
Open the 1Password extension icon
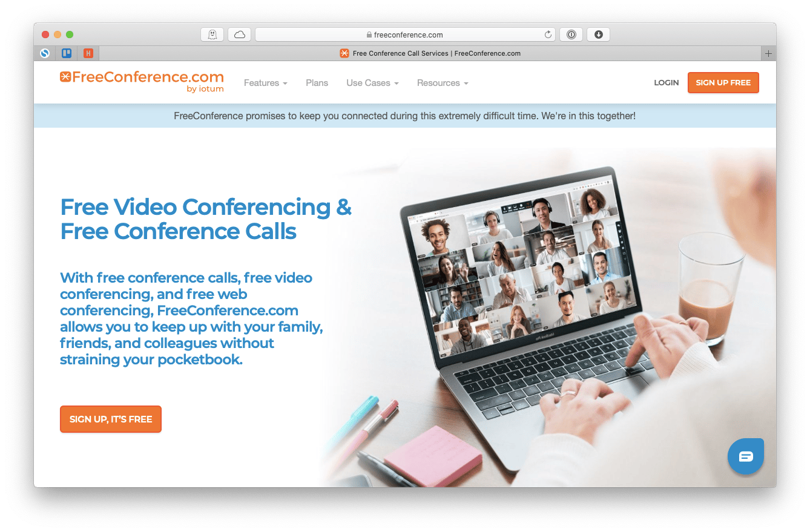tap(571, 34)
